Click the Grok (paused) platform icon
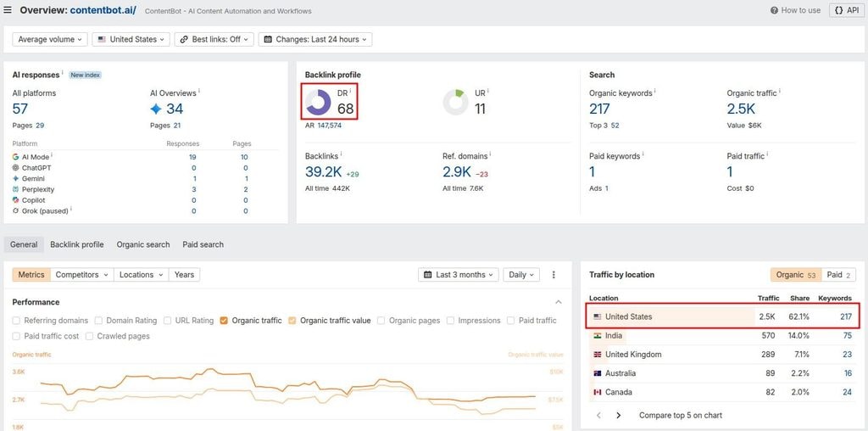868x431 pixels. click(x=15, y=211)
